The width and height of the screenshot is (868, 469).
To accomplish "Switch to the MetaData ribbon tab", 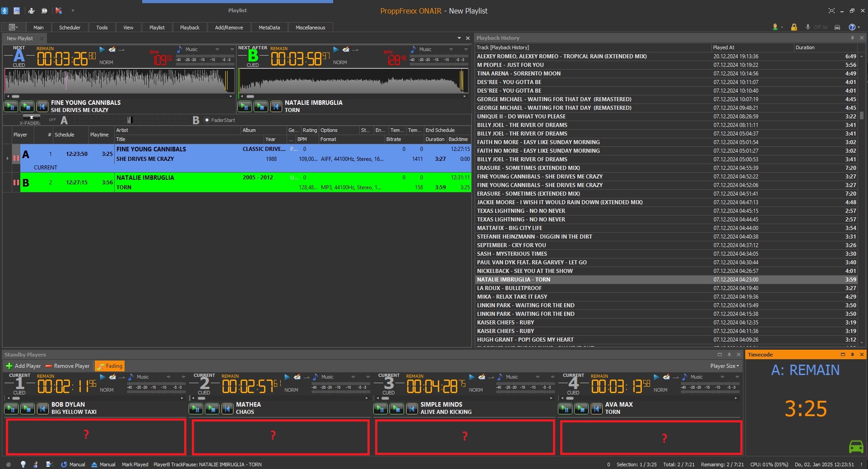I will (x=269, y=28).
